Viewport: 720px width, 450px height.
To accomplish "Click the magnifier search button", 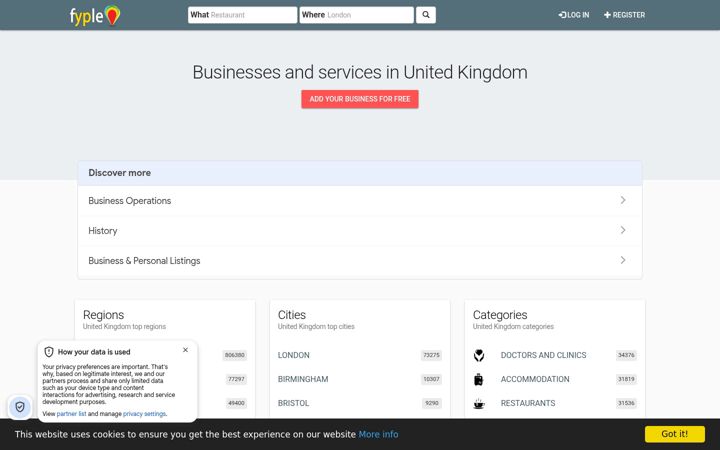I will [426, 15].
